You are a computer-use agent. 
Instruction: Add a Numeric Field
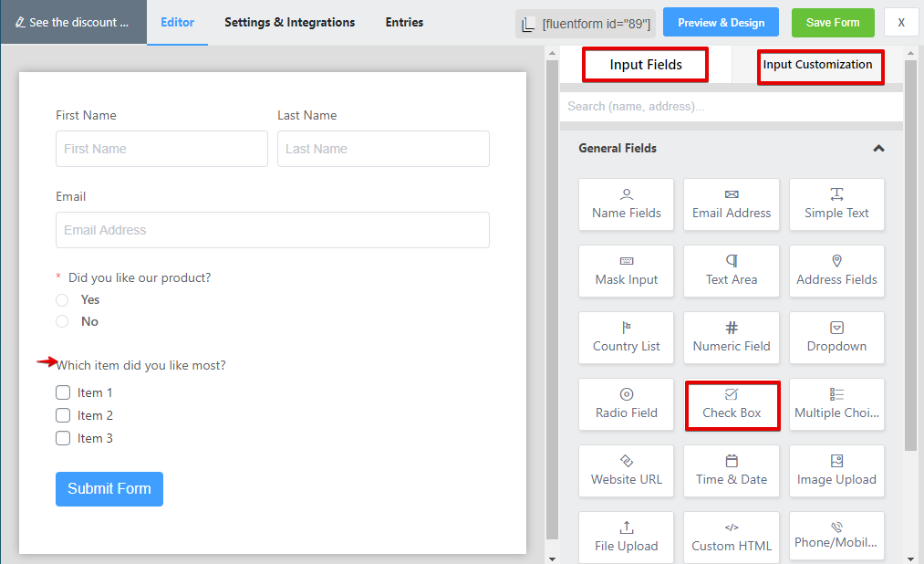pos(732,338)
